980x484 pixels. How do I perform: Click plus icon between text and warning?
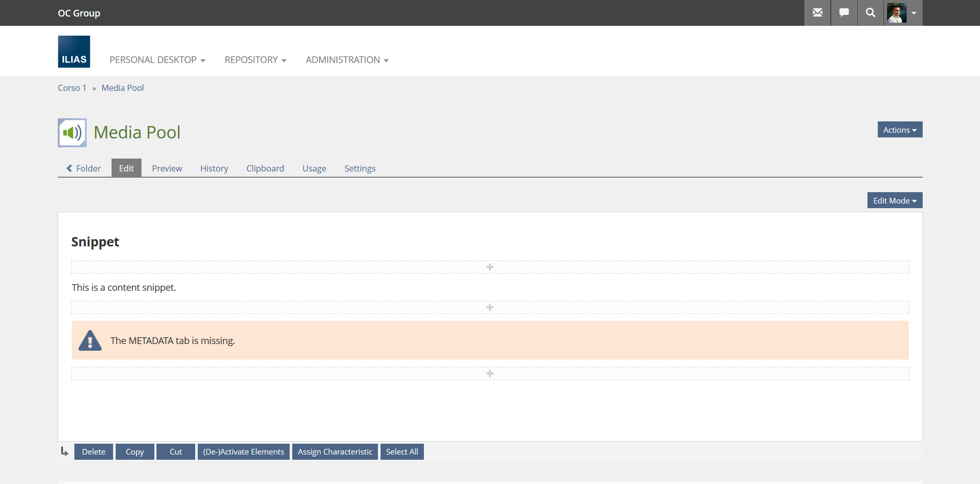pyautogui.click(x=490, y=307)
